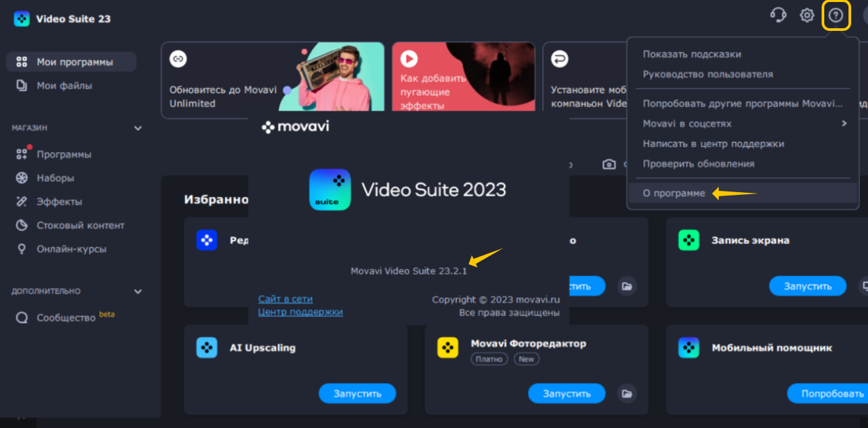This screenshot has height=428, width=868.
Task: Choose Попробовать другие программы Movavi
Action: pyautogui.click(x=743, y=103)
